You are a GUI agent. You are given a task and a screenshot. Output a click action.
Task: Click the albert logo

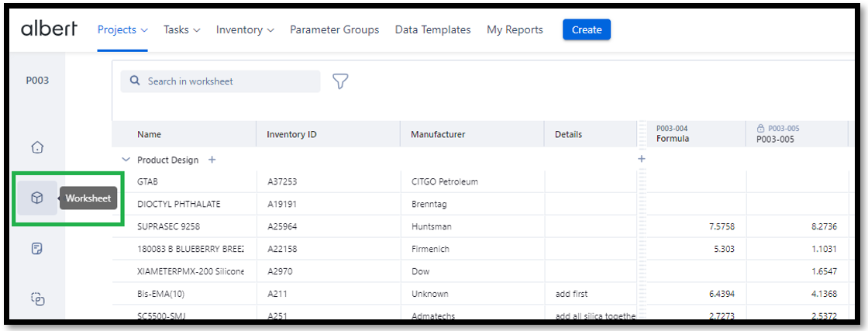coord(49,29)
